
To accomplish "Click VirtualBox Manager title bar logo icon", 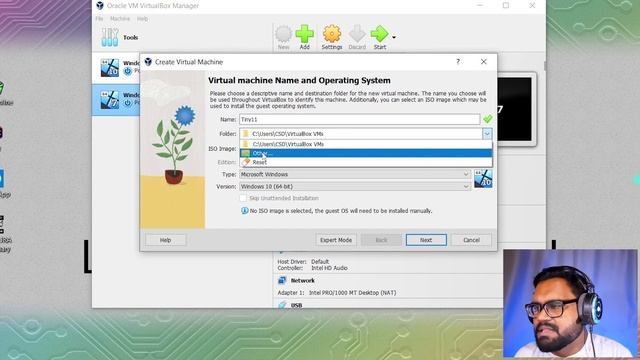I will 100,6.
